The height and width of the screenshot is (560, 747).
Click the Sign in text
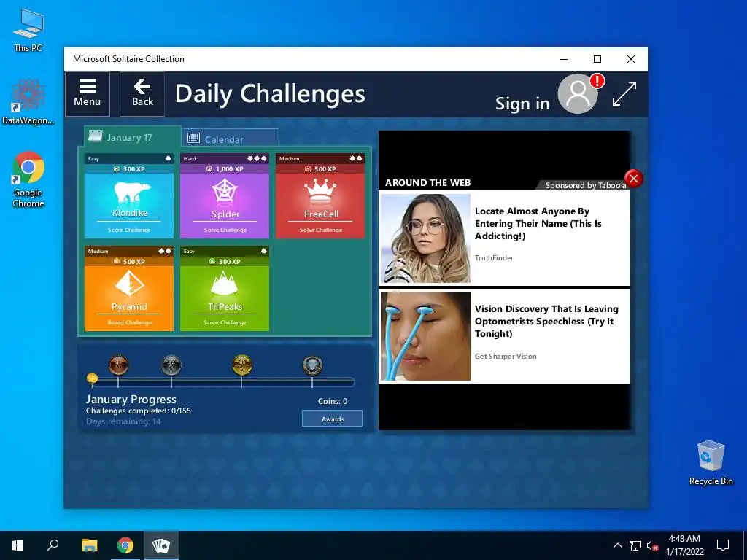[x=522, y=104]
